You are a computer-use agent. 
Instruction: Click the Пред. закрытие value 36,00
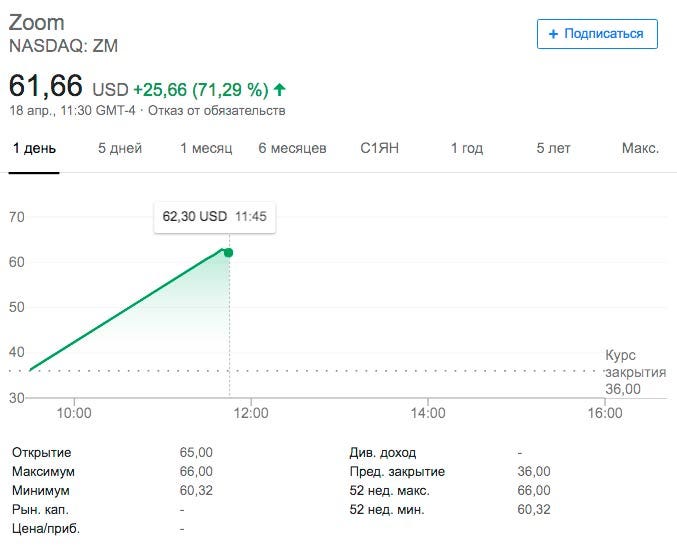tap(534, 471)
